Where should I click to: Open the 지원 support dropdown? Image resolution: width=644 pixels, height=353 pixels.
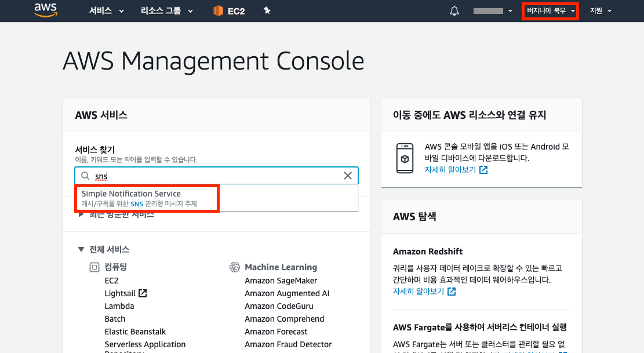pyautogui.click(x=601, y=11)
